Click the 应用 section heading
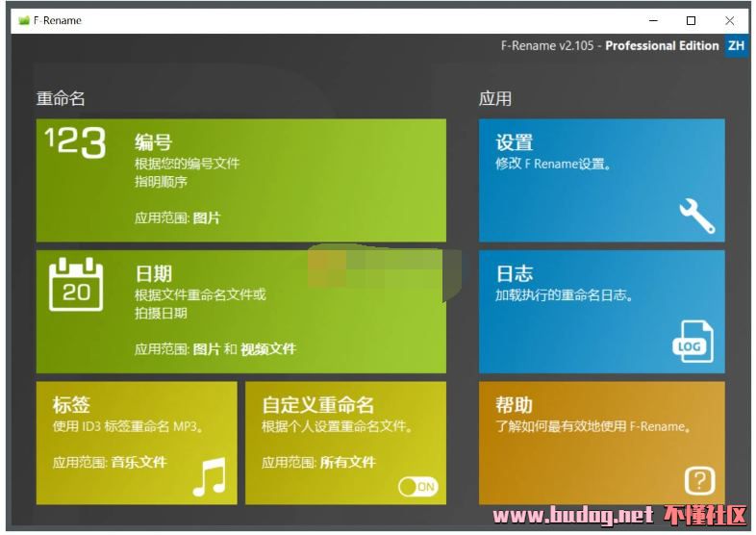 pos(495,98)
